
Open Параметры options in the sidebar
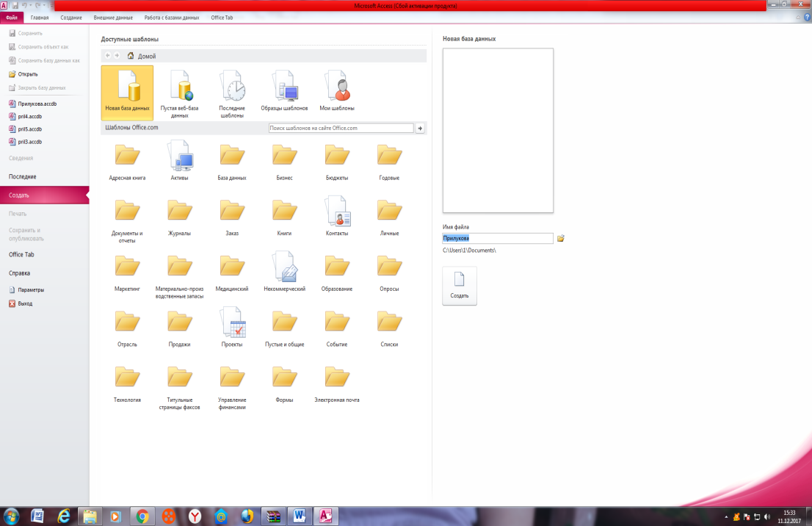tap(27, 290)
